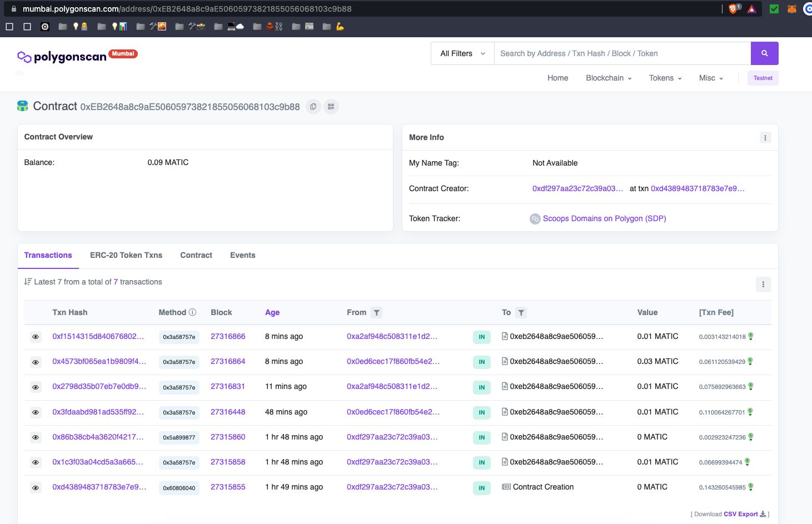812x524 pixels.
Task: Open MetaMask fox extension
Action: point(792,9)
